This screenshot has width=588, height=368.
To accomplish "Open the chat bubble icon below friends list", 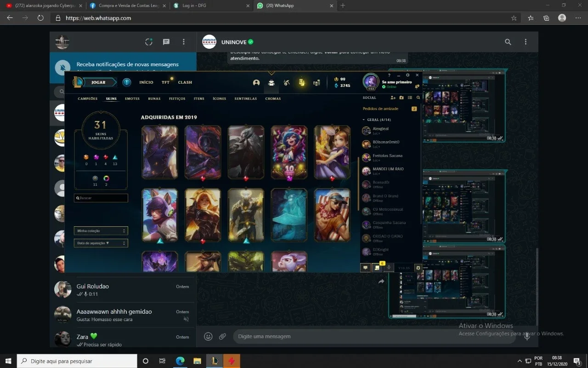I will click(x=366, y=267).
